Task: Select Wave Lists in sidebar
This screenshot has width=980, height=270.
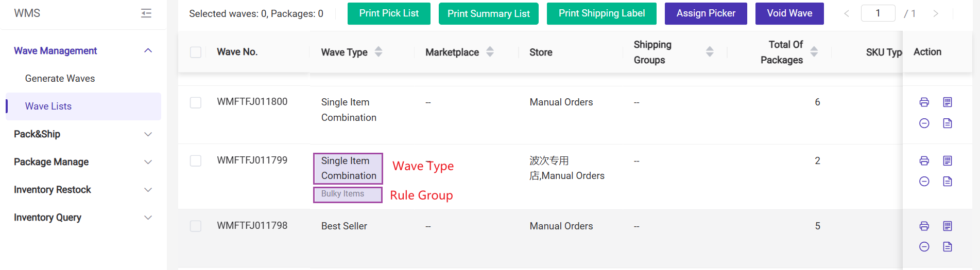Action: pos(48,106)
